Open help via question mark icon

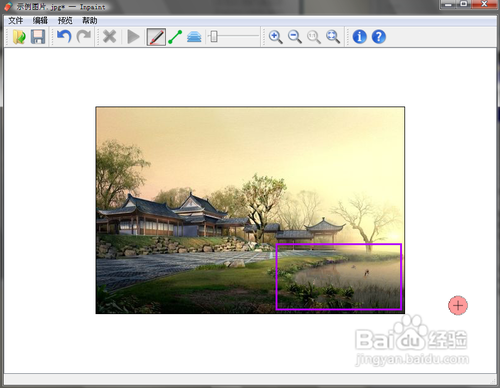(x=379, y=37)
